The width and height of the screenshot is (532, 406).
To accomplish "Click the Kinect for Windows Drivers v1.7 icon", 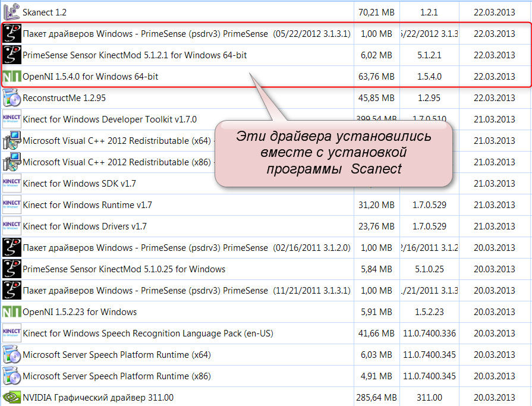I will tap(11, 226).
